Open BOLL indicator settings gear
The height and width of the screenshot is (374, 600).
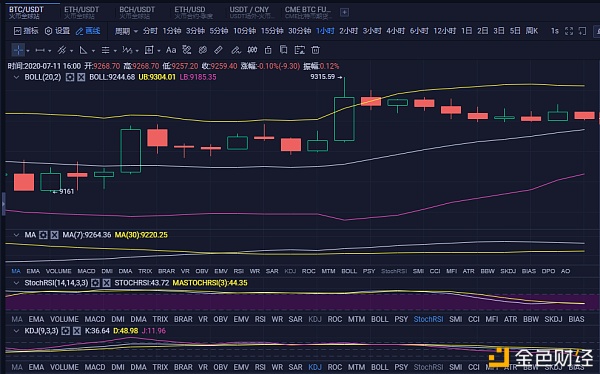click(x=70, y=77)
